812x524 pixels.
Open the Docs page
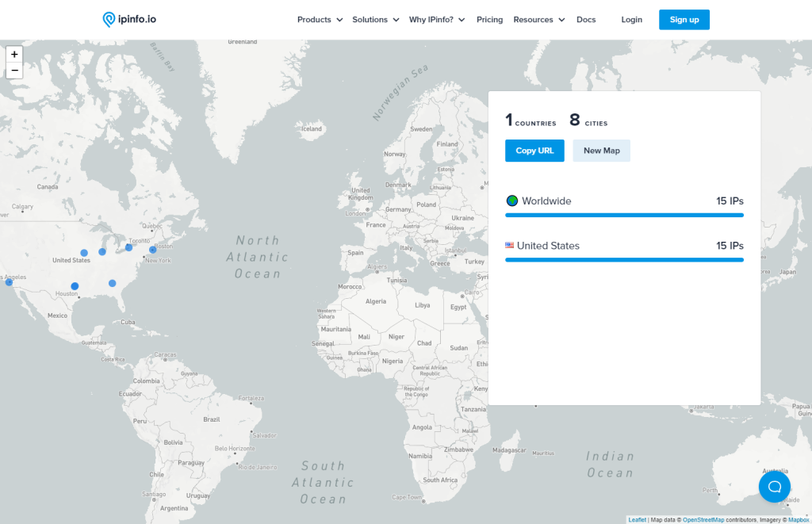(586, 20)
